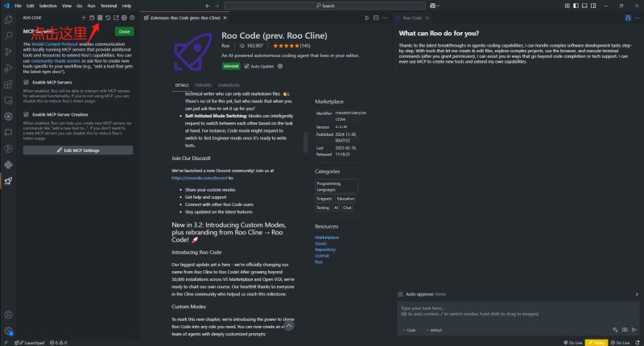The height and width of the screenshot is (346, 644).
Task: Open the default configuration dropdown
Action: coord(434,330)
